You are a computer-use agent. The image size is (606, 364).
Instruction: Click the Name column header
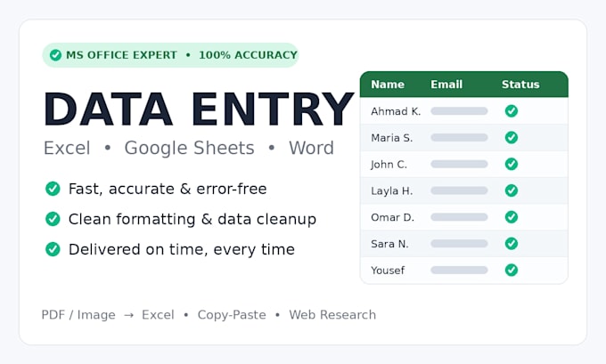[x=388, y=85]
